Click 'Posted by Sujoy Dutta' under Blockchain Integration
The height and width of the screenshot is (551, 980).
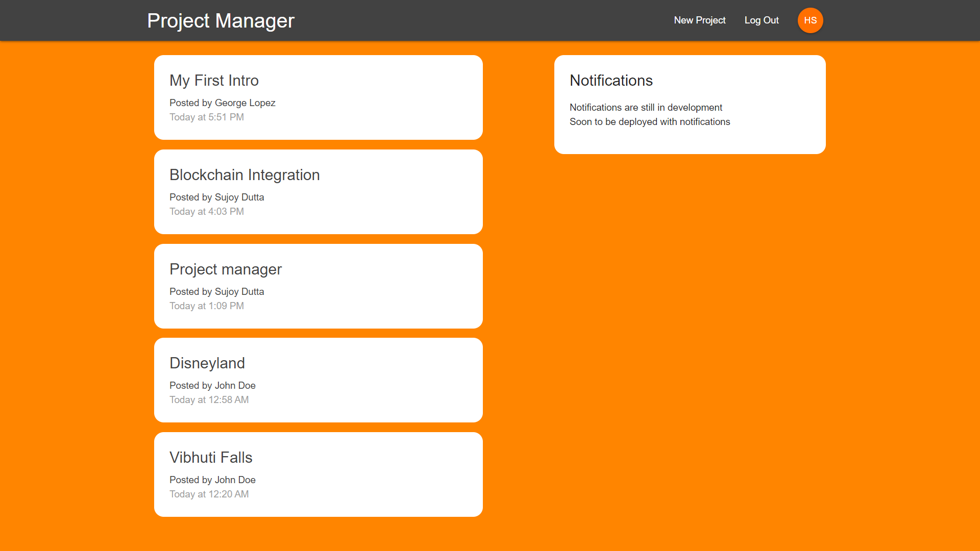tap(216, 197)
